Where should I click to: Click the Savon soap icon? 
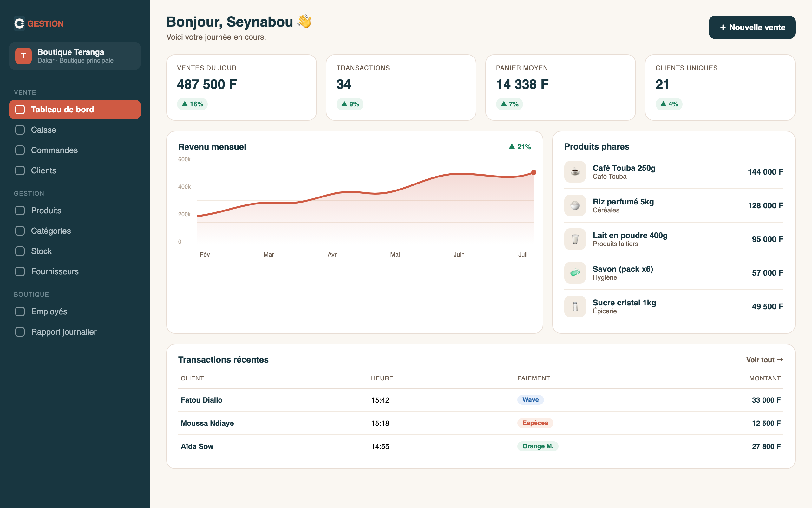tap(575, 272)
